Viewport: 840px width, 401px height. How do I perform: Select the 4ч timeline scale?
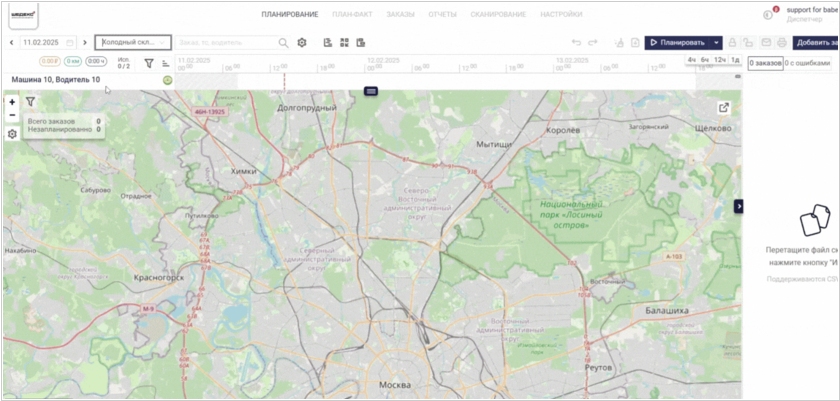(x=692, y=60)
